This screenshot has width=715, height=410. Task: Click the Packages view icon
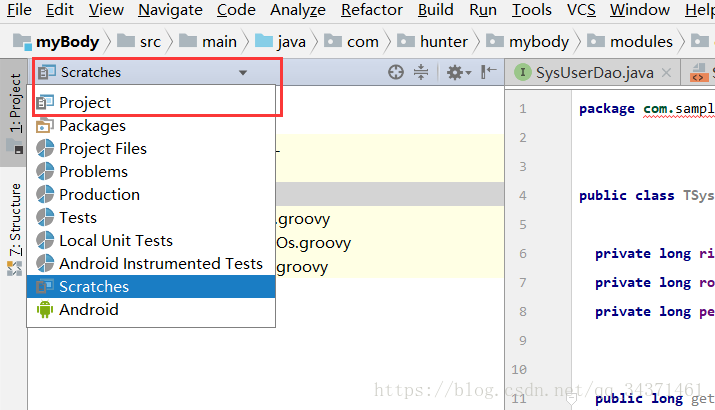44,126
